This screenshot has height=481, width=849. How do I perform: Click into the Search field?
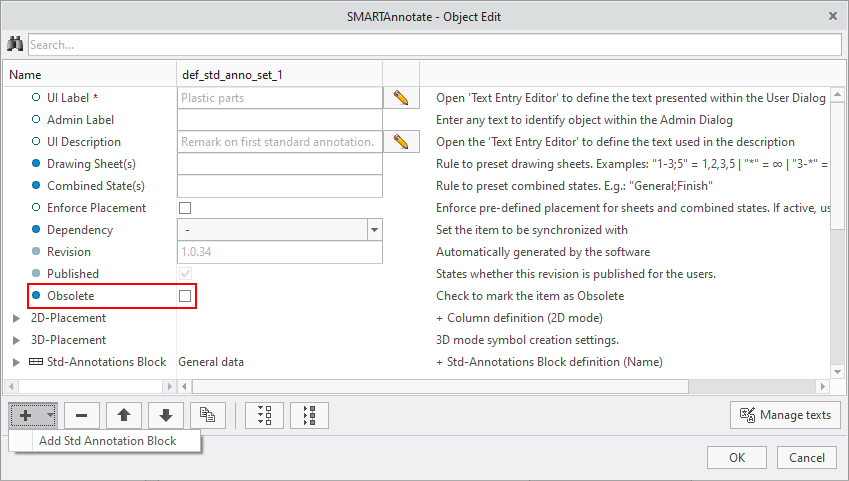click(x=435, y=44)
